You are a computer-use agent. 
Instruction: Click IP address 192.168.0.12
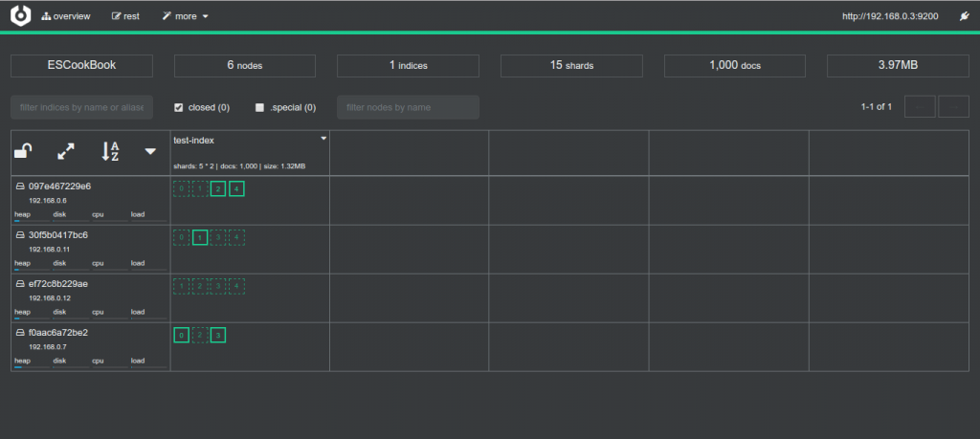(50, 297)
